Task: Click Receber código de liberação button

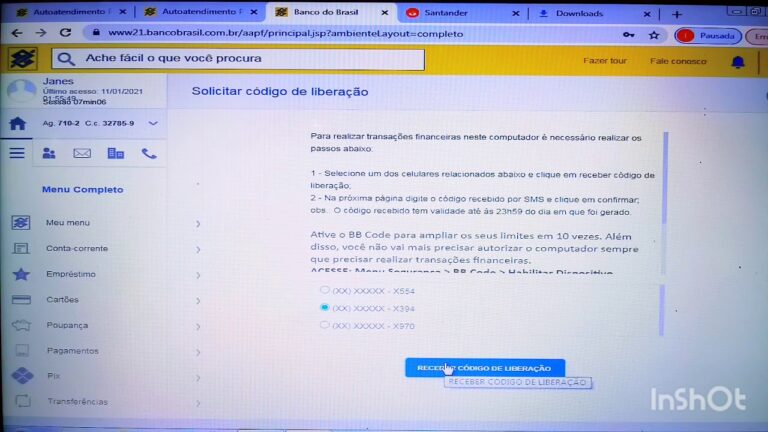Action: coord(485,368)
